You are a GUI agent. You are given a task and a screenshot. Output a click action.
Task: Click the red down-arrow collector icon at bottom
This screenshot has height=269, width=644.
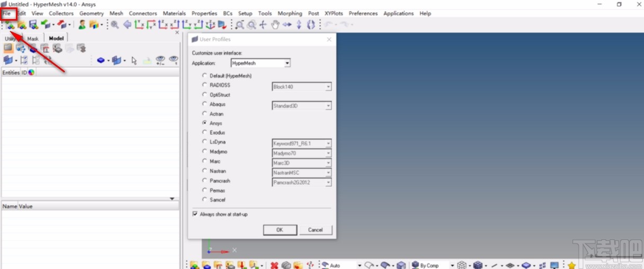click(241, 265)
